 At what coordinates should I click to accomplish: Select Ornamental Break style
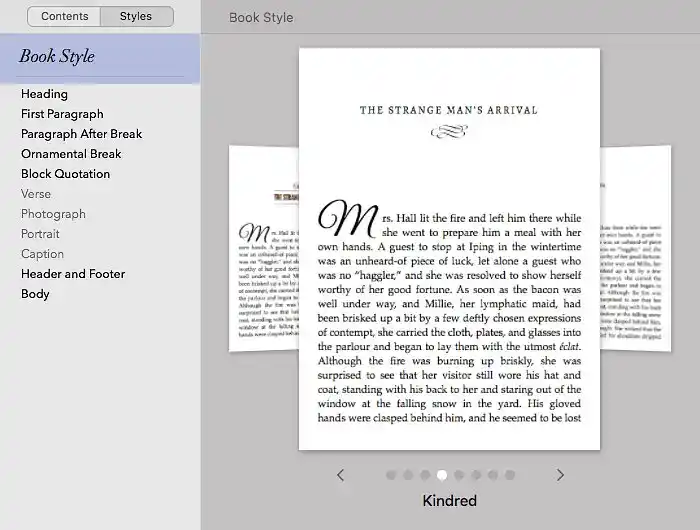tap(71, 154)
